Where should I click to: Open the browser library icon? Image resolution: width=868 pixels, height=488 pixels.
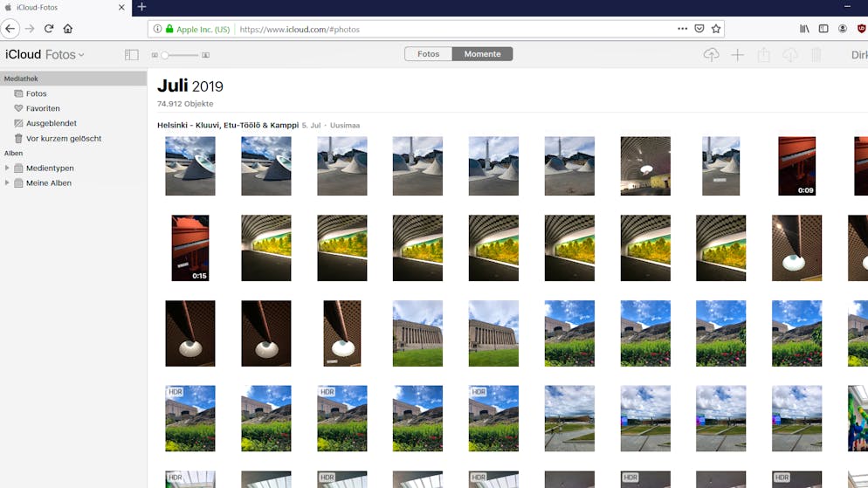[x=804, y=29]
